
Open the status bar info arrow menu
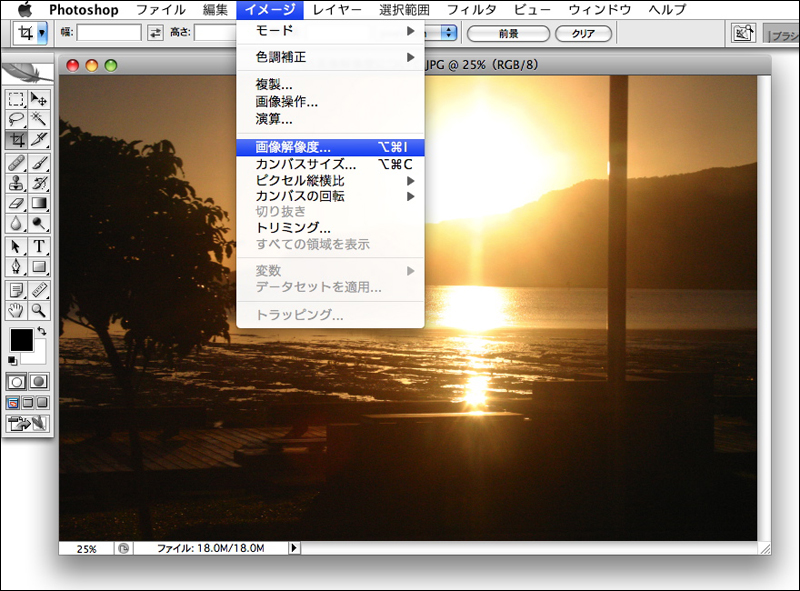(x=294, y=548)
